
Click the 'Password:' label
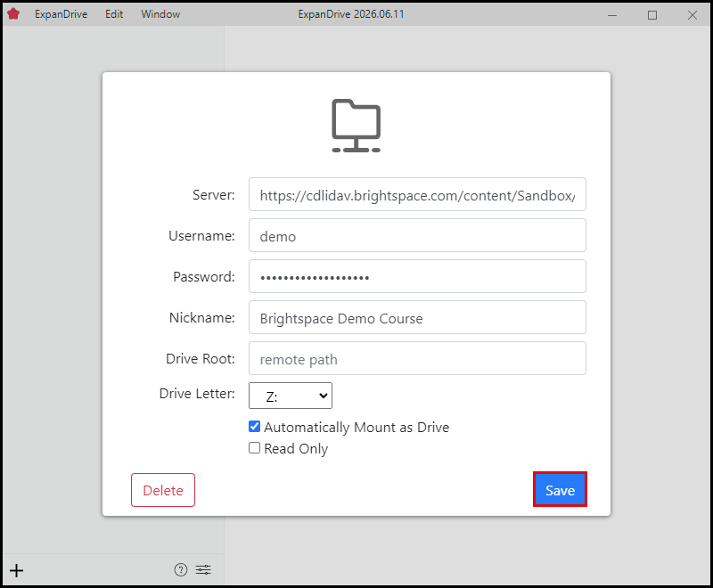pyautogui.click(x=204, y=277)
